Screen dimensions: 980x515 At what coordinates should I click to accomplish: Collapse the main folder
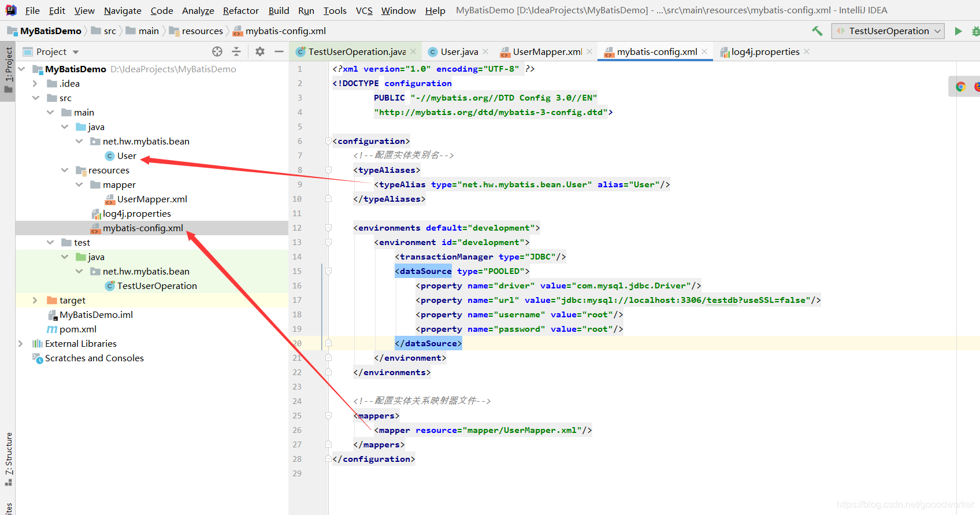point(50,112)
